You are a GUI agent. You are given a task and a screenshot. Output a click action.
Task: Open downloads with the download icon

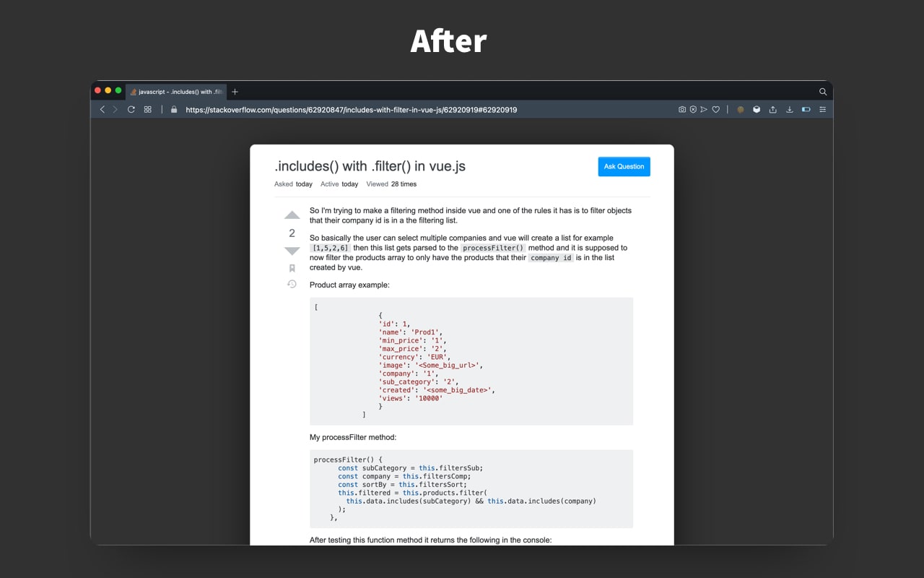coord(789,110)
